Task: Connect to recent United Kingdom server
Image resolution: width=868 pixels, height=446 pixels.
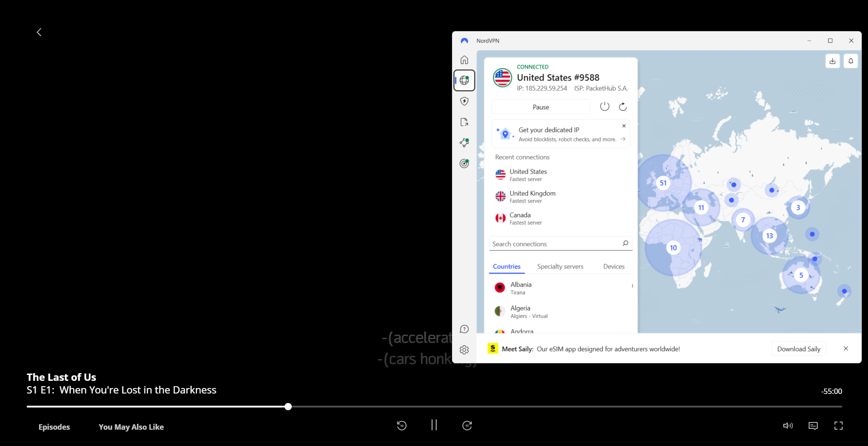Action: point(560,197)
